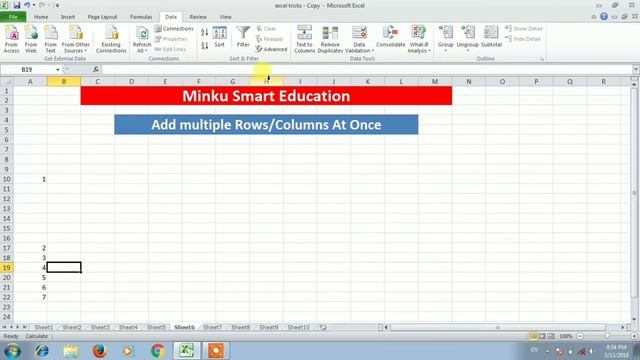Import data From Web

(31, 39)
